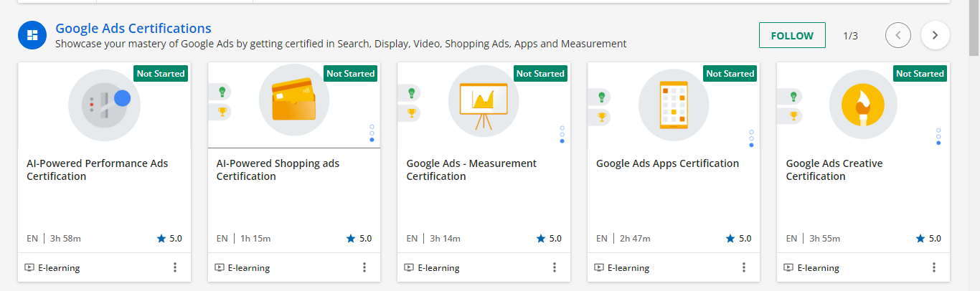Click Google Ads - Measurement Certification title
The image size is (980, 291).
coord(471,170)
